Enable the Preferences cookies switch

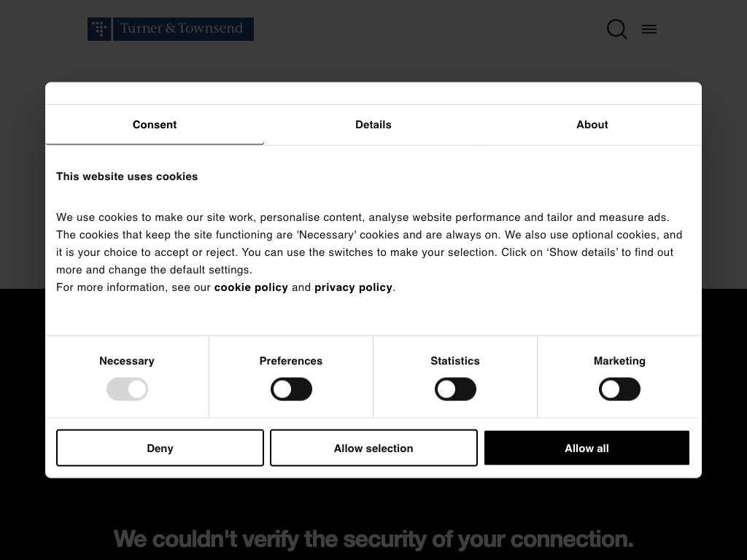[291, 389]
